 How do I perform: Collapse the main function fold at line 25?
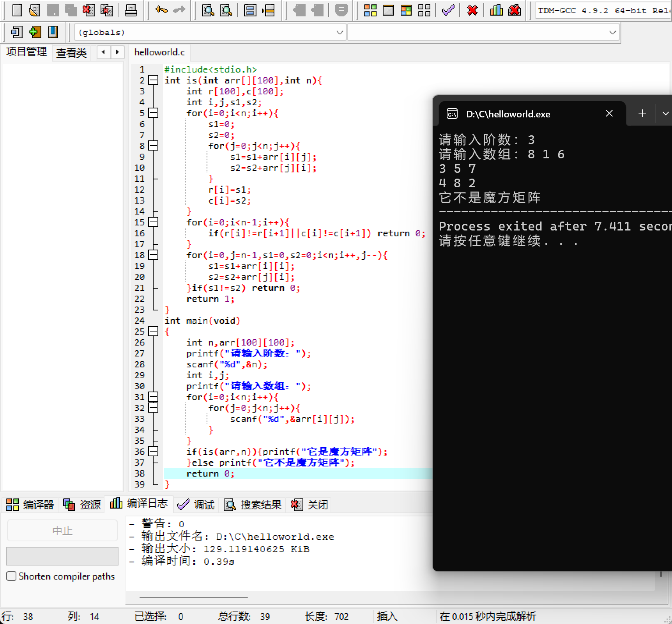pos(154,331)
